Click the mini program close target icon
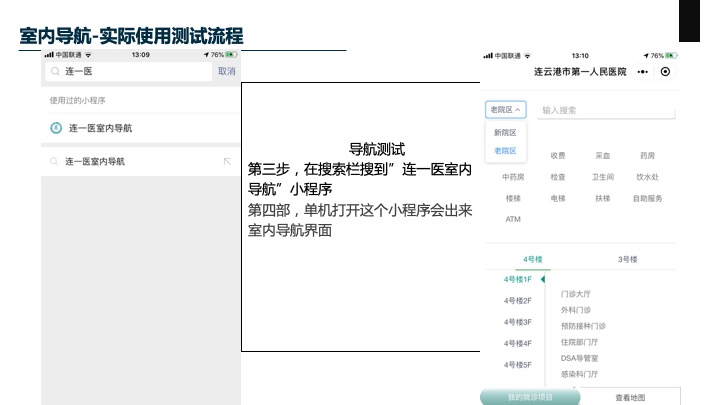 click(x=665, y=72)
